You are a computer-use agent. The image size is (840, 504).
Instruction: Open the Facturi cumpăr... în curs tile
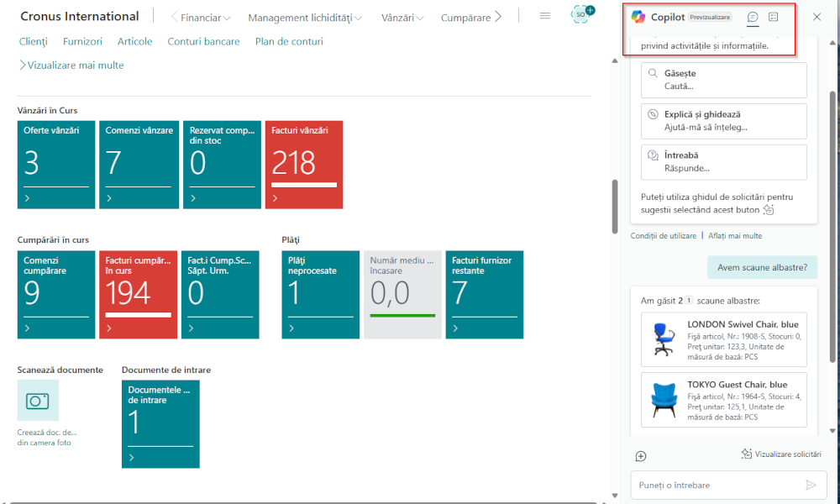(139, 295)
